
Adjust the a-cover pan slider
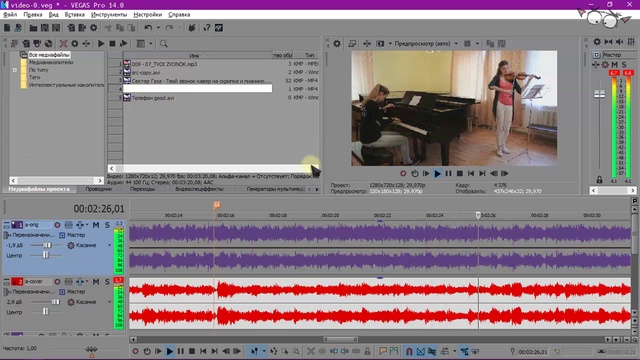(46, 312)
